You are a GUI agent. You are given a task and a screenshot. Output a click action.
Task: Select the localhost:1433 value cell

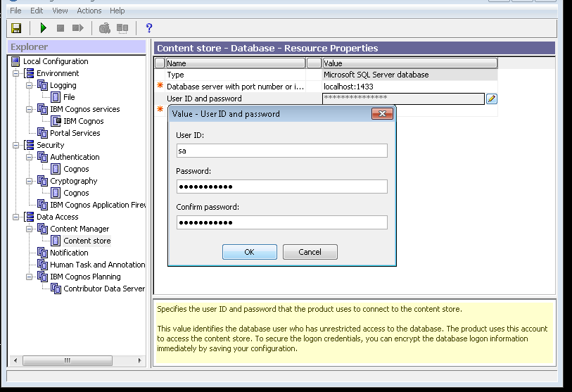(410, 87)
